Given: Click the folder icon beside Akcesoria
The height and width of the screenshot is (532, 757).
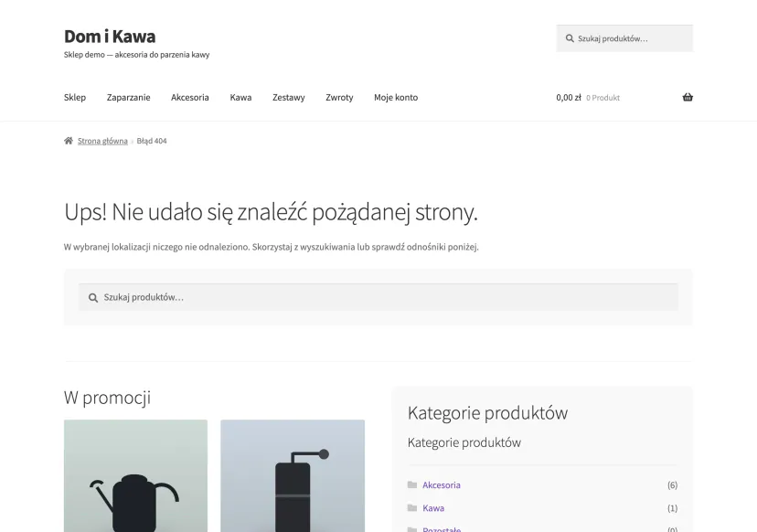Looking at the screenshot, I should point(411,484).
